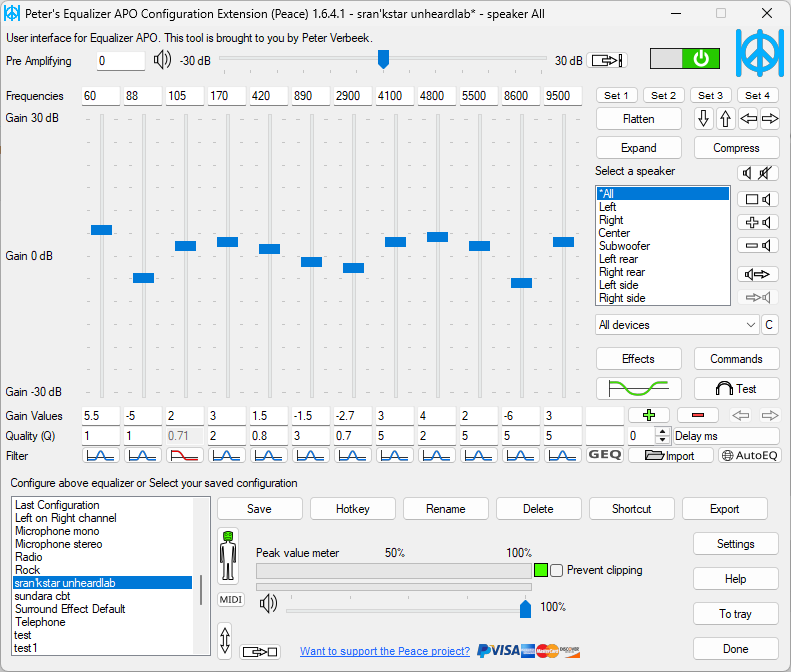Click the arrow-to-box icon near the donation link

coord(260,652)
